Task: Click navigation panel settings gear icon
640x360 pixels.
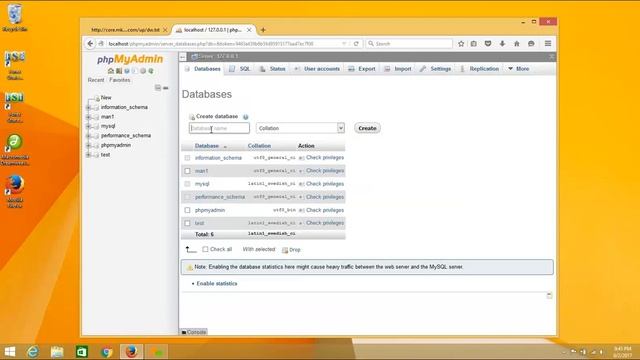Action: tap(143, 71)
